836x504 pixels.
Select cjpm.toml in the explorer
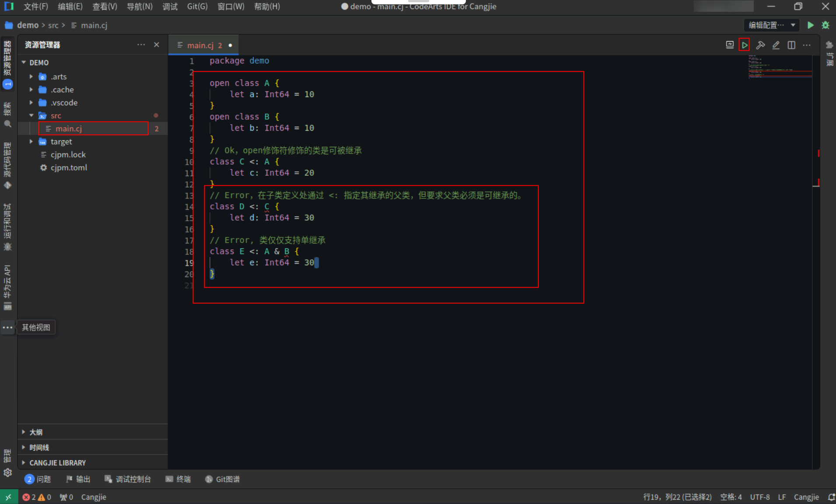point(69,167)
